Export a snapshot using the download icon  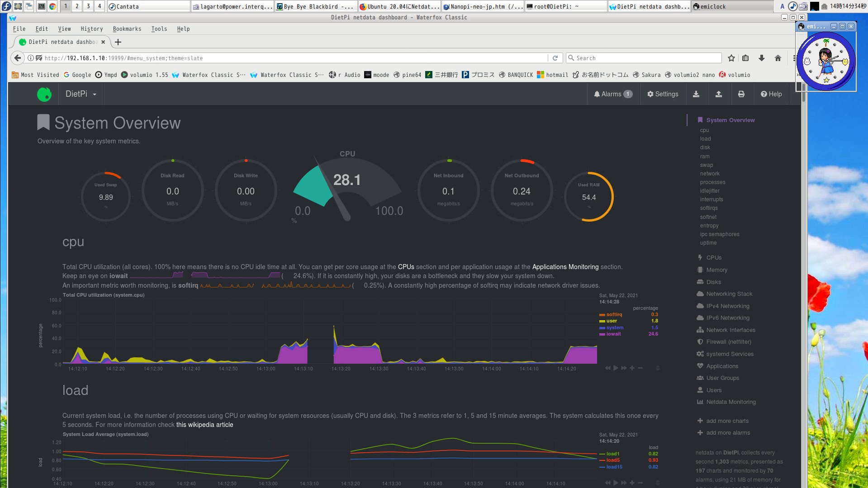[x=696, y=94]
